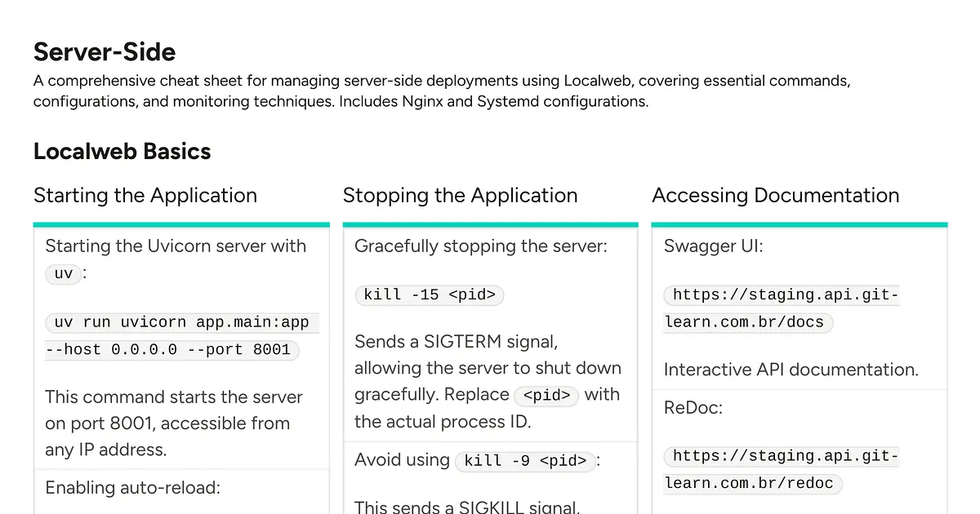Click the Localweb Basics section title
980x514 pixels.
coord(122,151)
